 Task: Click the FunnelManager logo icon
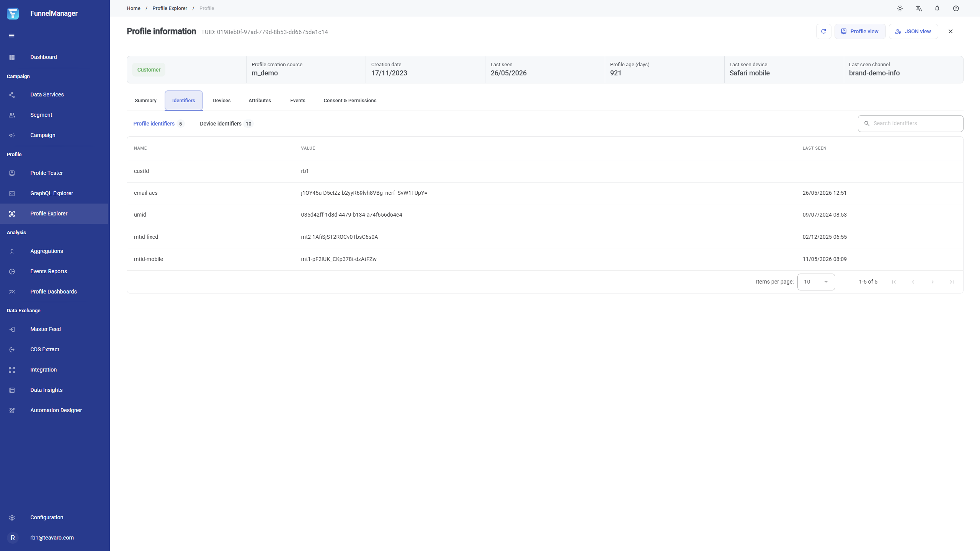tap(13, 13)
